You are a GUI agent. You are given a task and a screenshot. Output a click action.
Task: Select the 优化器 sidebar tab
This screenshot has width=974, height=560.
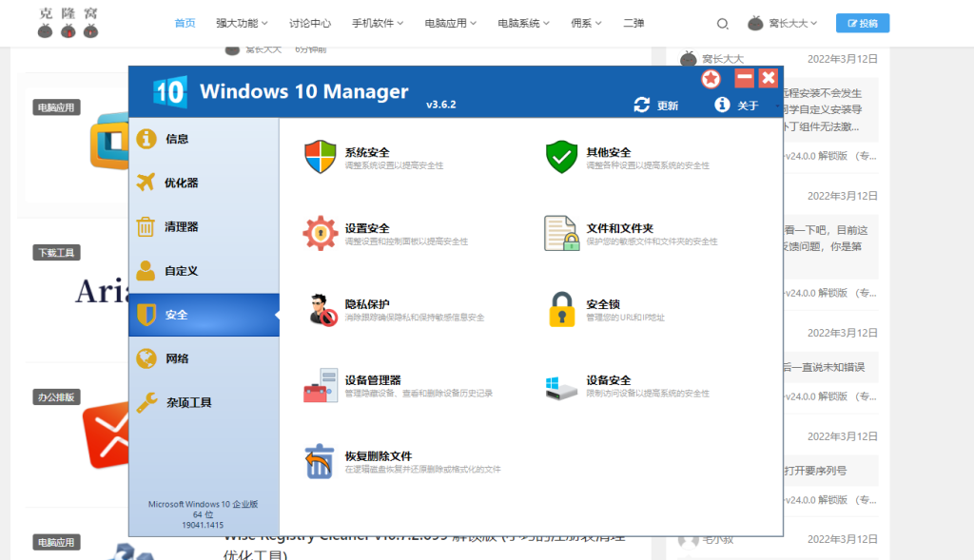(x=204, y=183)
